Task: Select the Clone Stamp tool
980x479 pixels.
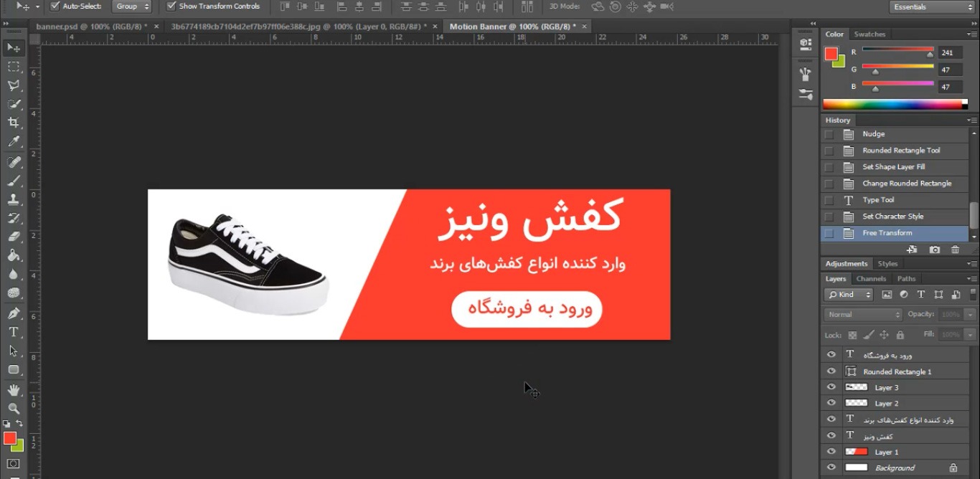Action: [x=13, y=199]
